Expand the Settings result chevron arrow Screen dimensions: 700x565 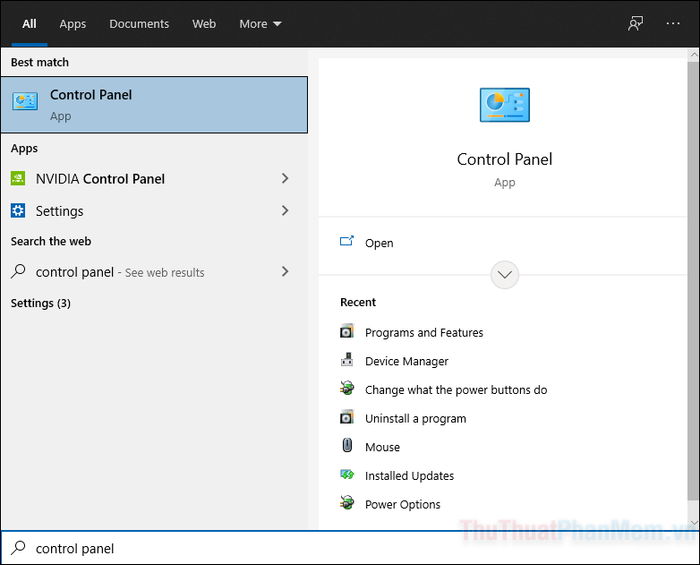tap(285, 211)
